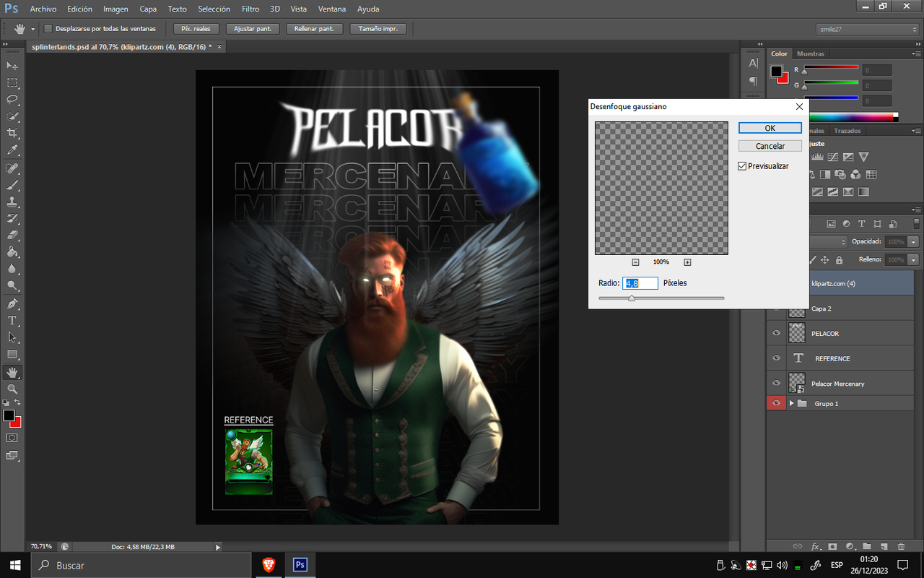The height and width of the screenshot is (578, 924).
Task: Click the Píx. reales button
Action: tap(196, 29)
